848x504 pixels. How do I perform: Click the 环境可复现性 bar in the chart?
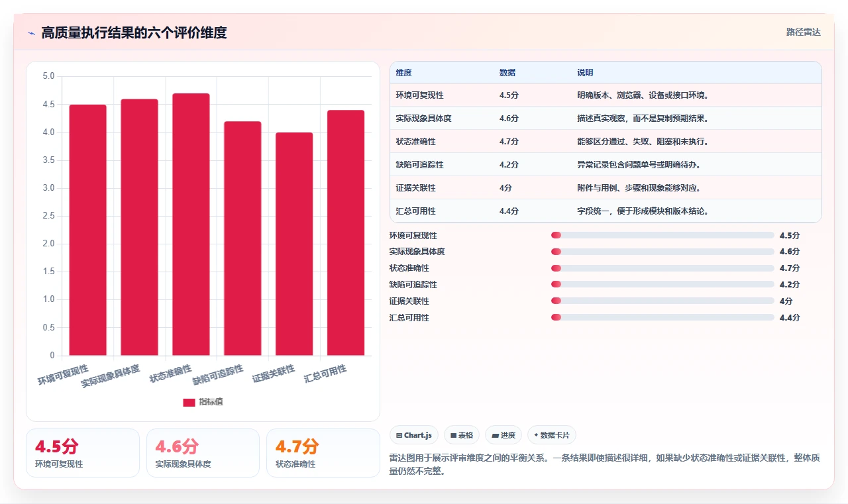pyautogui.click(x=87, y=230)
